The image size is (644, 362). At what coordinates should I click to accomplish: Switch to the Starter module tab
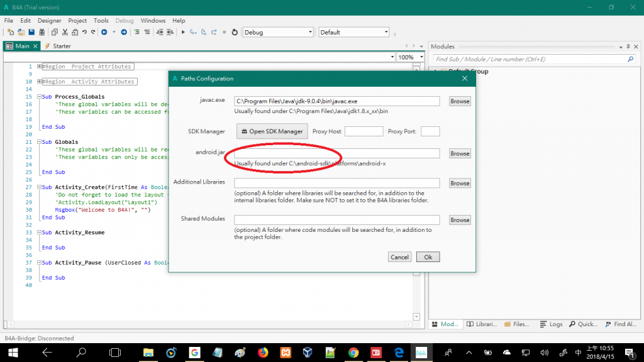[x=58, y=46]
